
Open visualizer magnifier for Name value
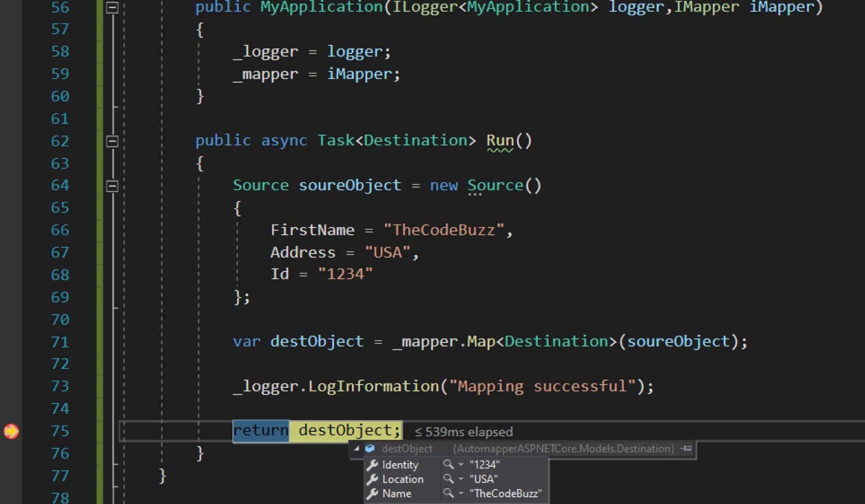click(x=448, y=493)
